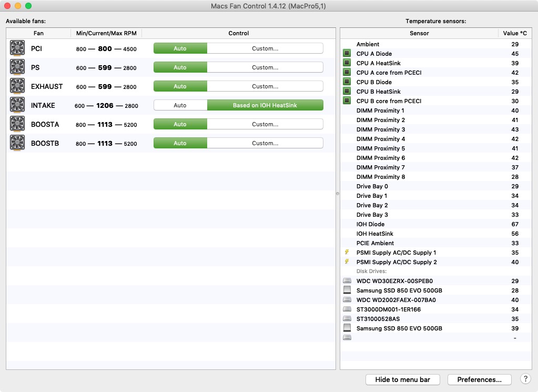Select DIMM Proximity 1 row
538x392 pixels.
coord(436,110)
